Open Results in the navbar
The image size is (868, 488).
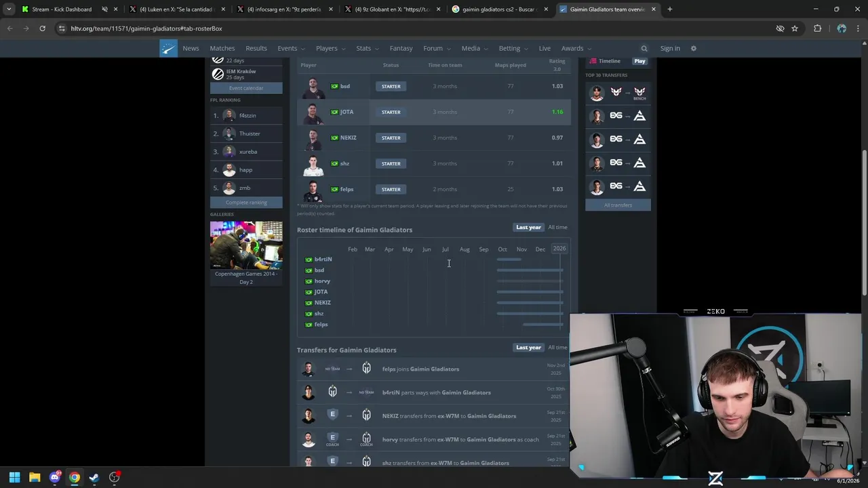click(x=256, y=48)
